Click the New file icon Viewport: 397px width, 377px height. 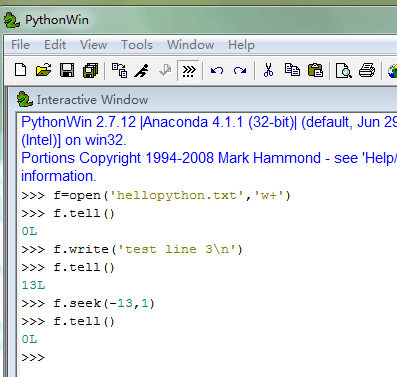point(21,70)
